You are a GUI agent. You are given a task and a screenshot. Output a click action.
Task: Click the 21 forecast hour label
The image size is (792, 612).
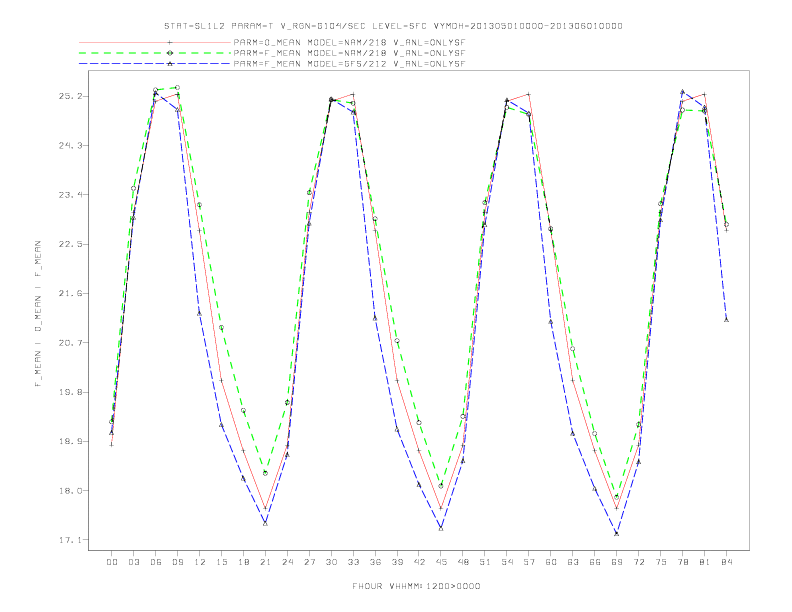click(x=265, y=562)
